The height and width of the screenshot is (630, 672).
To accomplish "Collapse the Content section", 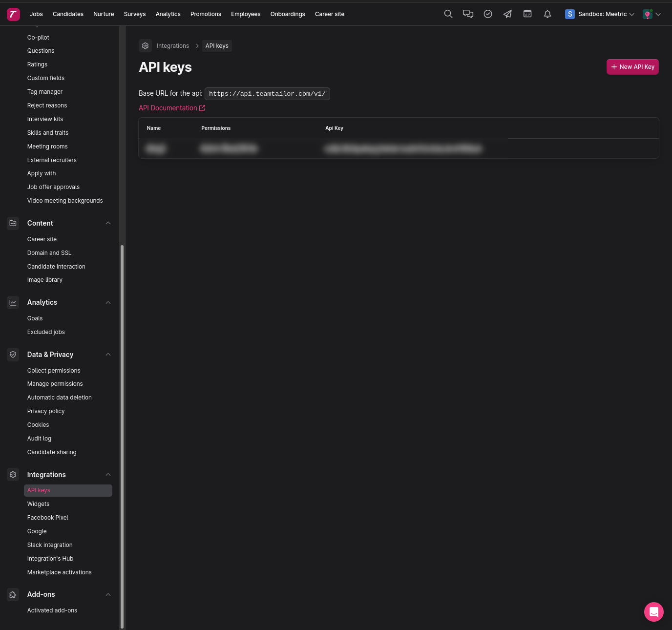I will pos(108,223).
